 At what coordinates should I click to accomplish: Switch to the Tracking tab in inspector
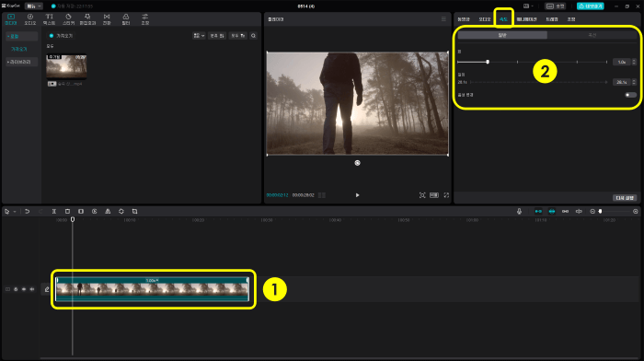point(552,19)
